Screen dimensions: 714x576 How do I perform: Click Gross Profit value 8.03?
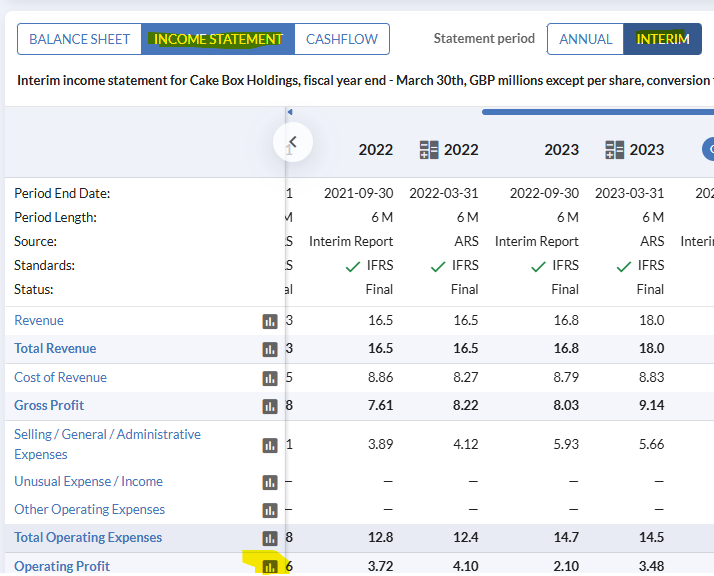click(x=566, y=405)
